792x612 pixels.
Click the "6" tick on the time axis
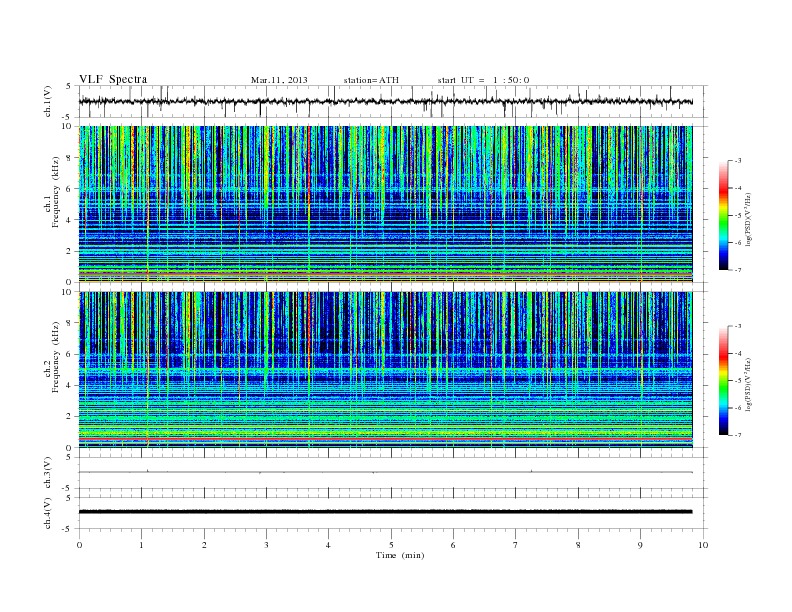point(453,545)
